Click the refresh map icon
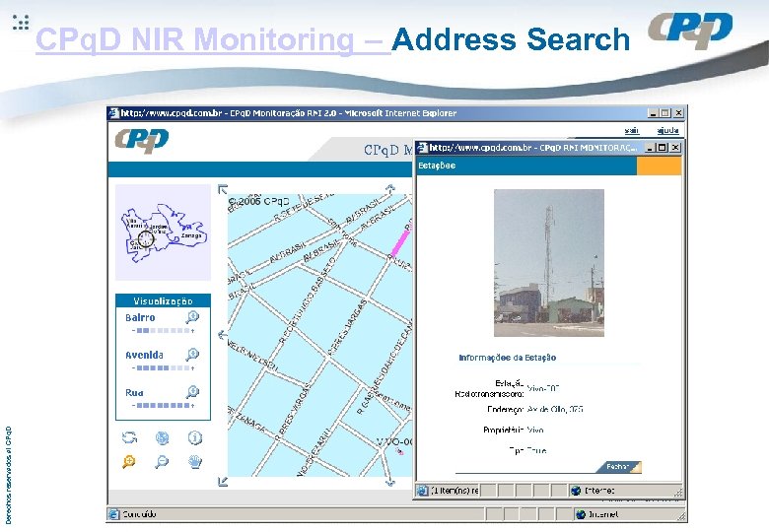 (x=129, y=437)
